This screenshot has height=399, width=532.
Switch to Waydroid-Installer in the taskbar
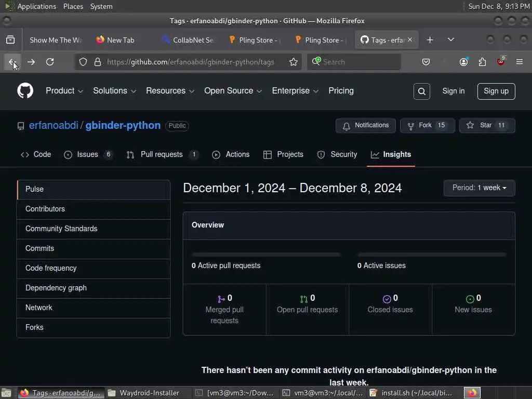point(149,393)
